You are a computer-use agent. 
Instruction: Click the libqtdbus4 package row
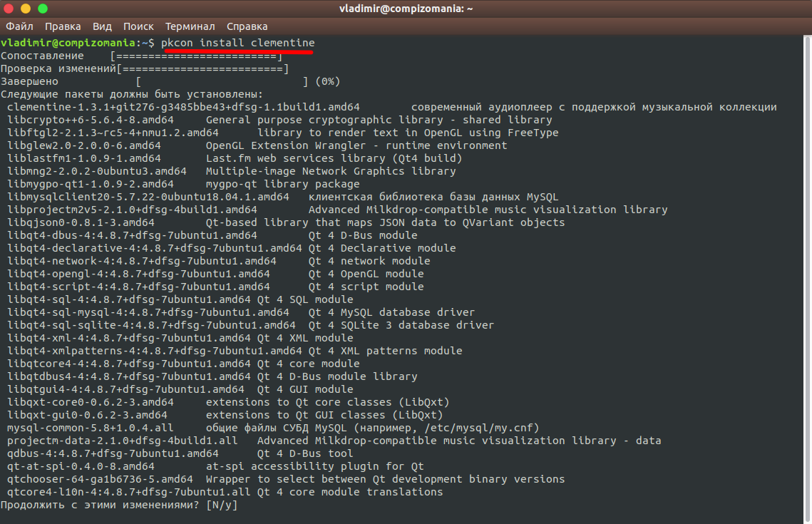(x=212, y=376)
